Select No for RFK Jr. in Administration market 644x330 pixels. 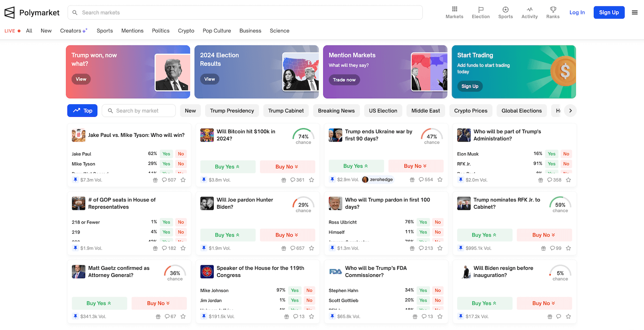coord(566,163)
